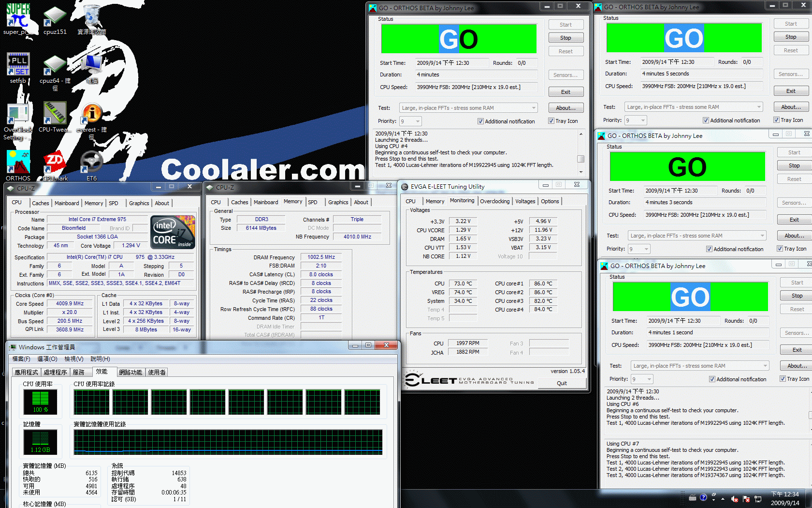Open the taskbar clock showing 12:34
This screenshot has height=508, width=812.
point(785,499)
